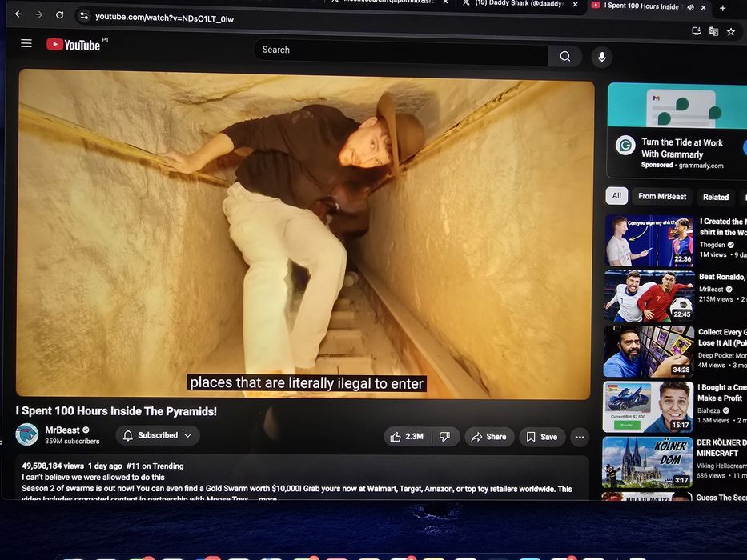
Task: Dislike the video with thumbs down
Action: click(x=445, y=436)
